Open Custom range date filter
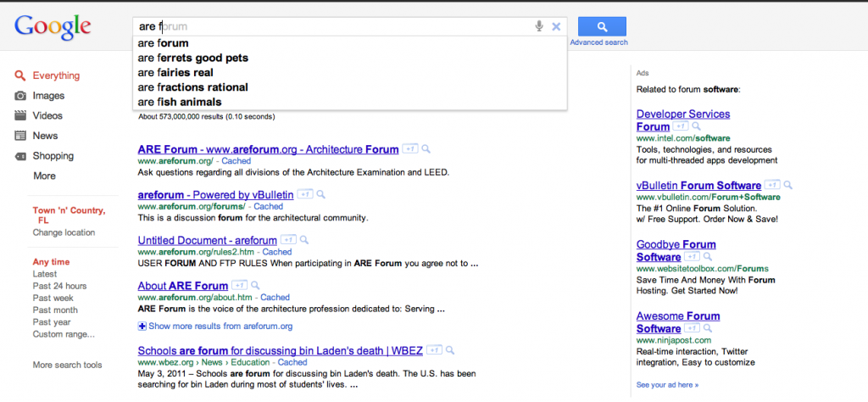 (x=64, y=334)
